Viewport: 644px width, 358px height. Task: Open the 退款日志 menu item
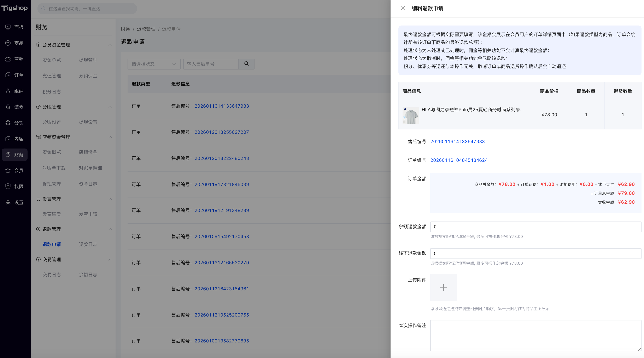(x=88, y=244)
